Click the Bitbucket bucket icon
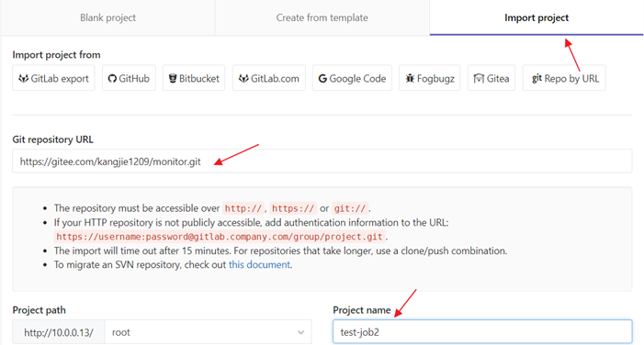 click(173, 78)
